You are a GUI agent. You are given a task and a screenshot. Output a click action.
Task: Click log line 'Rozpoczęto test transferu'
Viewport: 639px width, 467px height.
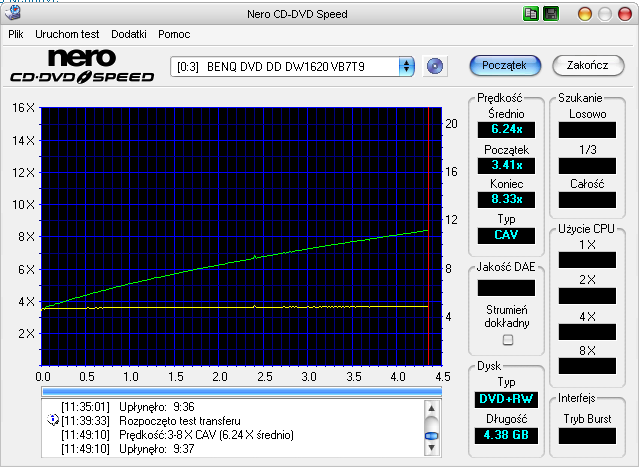pyautogui.click(x=180, y=421)
